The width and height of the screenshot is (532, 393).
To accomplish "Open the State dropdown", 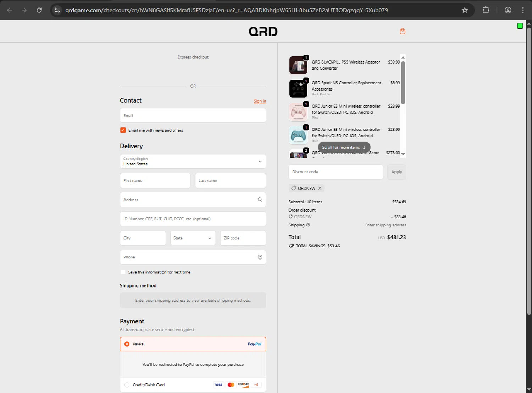I will pos(193,238).
